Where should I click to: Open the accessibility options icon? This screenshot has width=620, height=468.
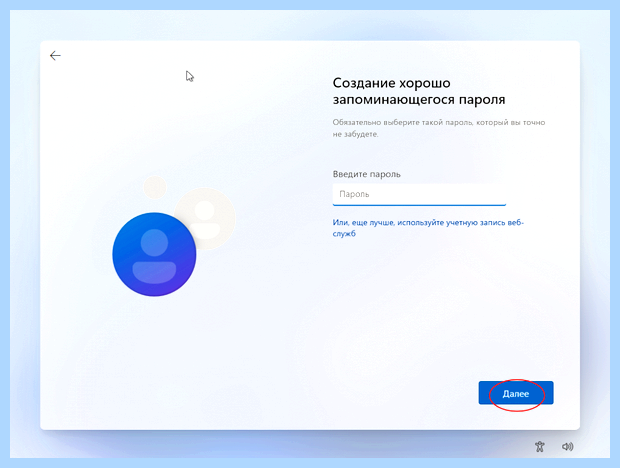point(540,447)
